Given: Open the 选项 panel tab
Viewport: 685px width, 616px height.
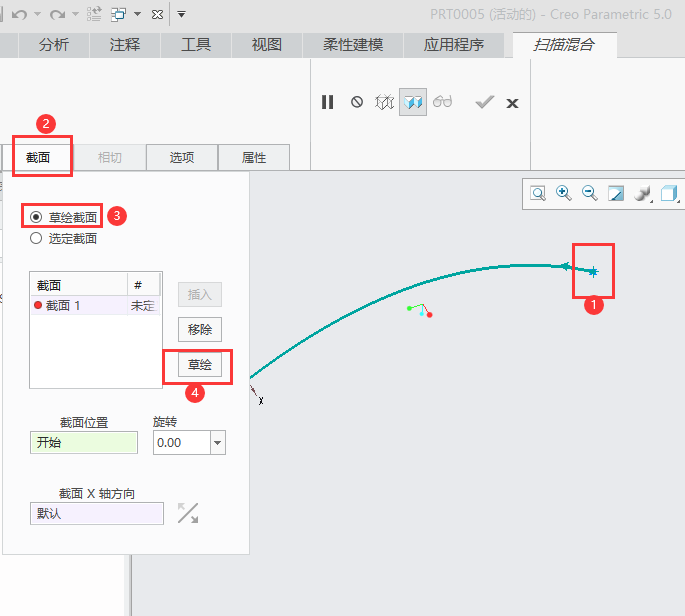Looking at the screenshot, I should point(182,158).
